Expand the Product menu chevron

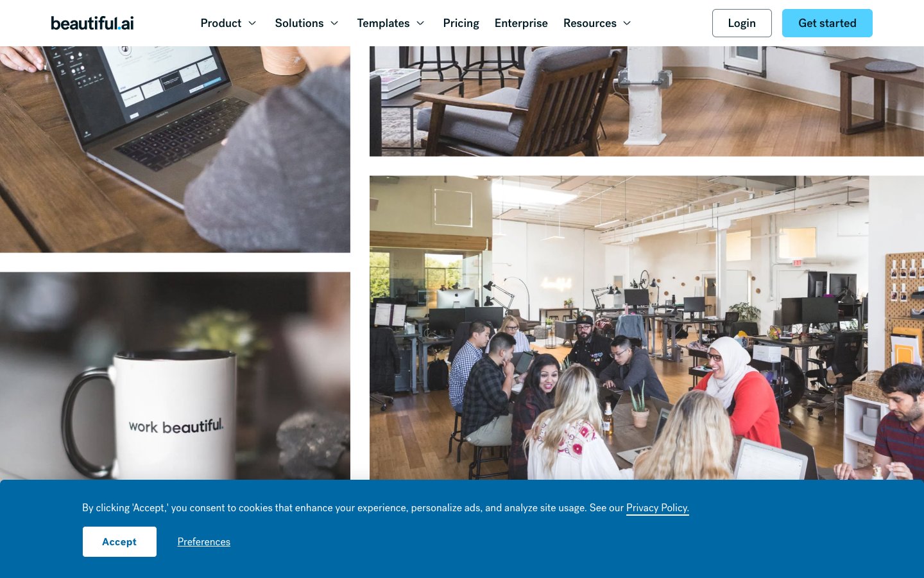(252, 23)
